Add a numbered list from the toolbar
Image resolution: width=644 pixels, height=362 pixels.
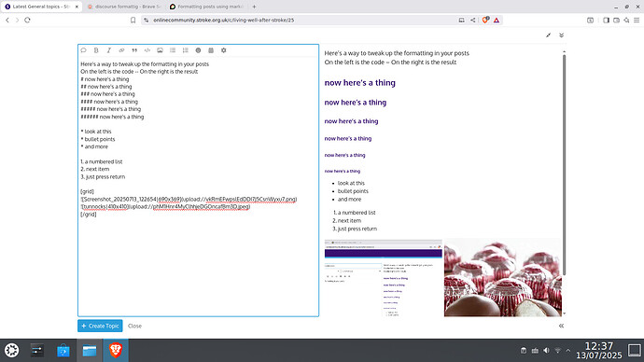tap(185, 50)
